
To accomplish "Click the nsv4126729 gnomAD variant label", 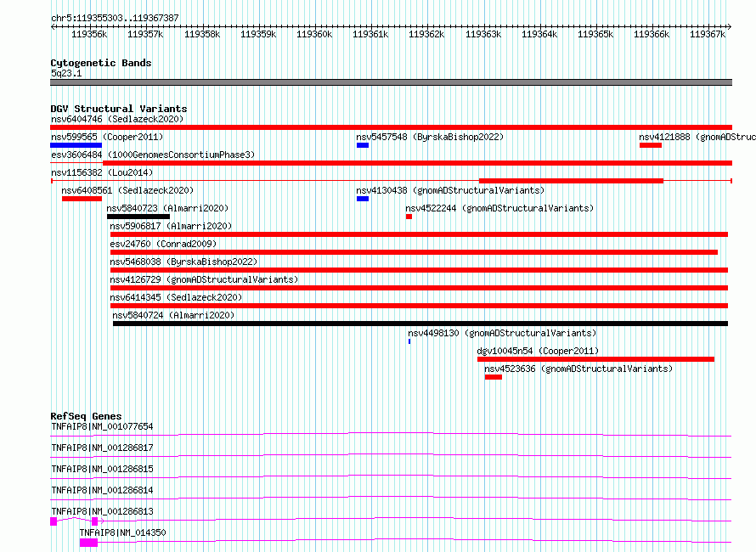I will pyautogui.click(x=204, y=279).
